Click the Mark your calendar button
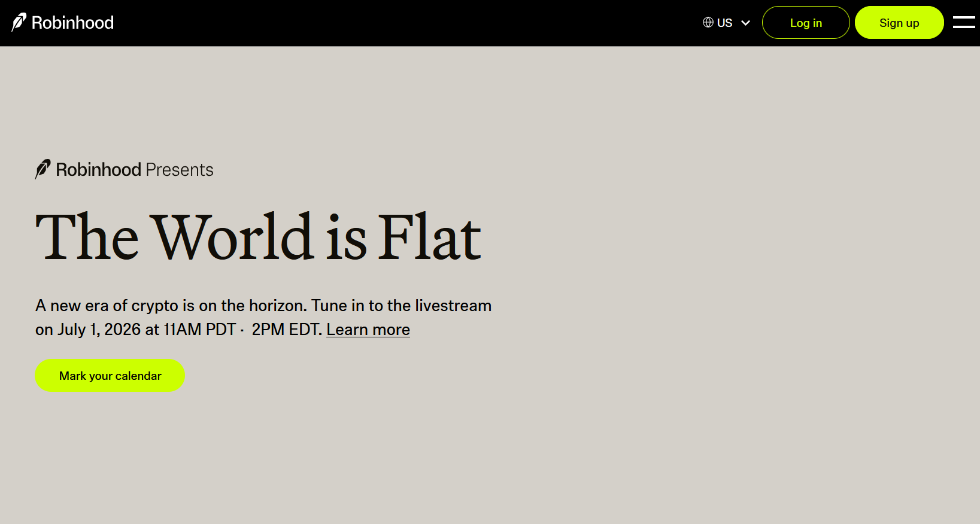This screenshot has height=524, width=980. click(110, 376)
